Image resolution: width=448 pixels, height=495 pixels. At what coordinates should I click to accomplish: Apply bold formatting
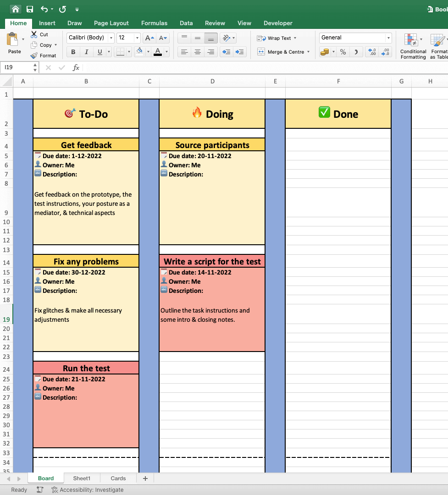click(x=72, y=52)
